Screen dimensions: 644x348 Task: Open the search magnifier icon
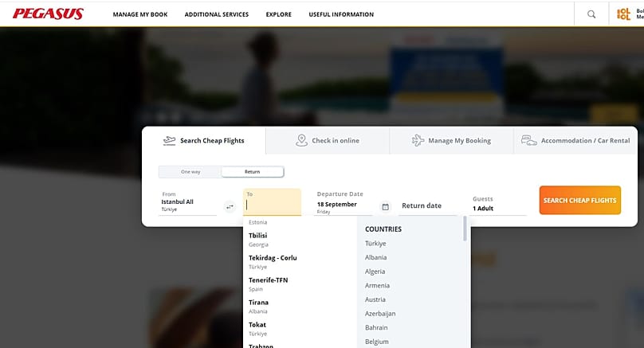click(x=591, y=14)
